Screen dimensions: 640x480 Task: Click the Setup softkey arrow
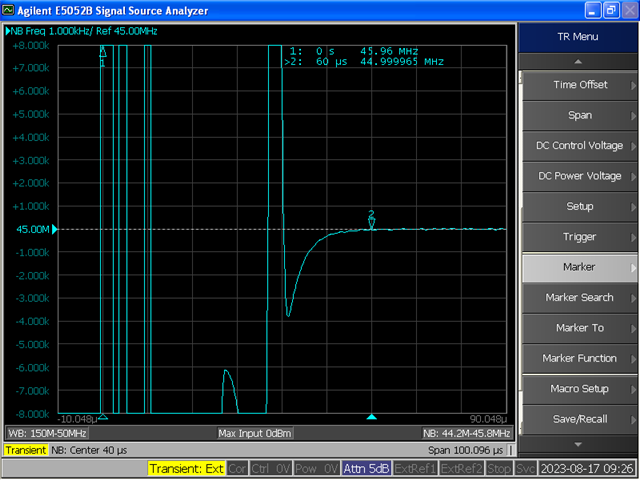[x=633, y=207]
